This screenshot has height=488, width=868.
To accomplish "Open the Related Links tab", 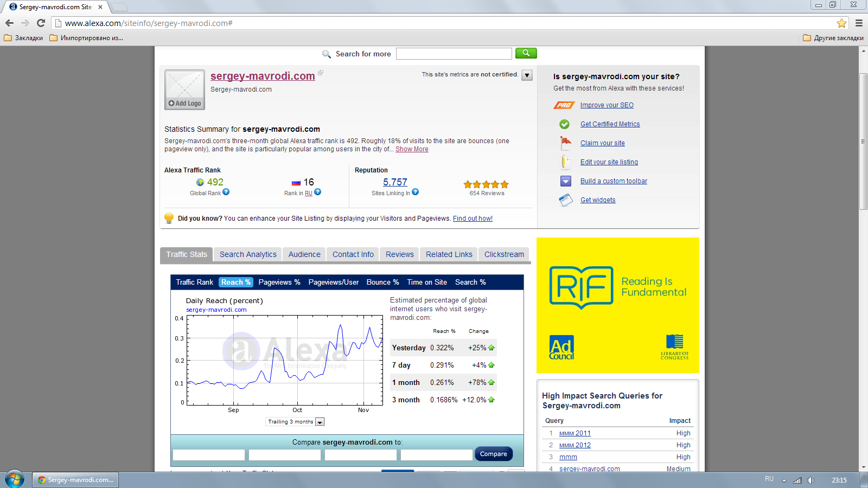I will click(449, 254).
